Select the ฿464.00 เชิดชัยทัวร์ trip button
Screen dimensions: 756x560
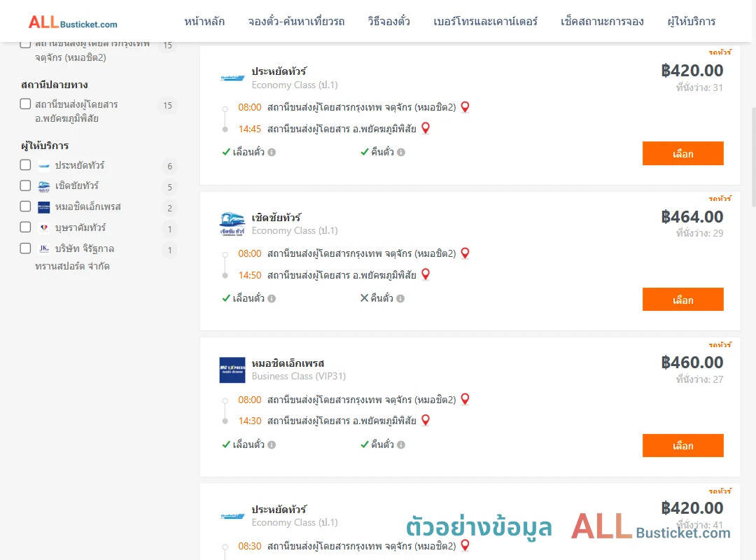click(682, 300)
